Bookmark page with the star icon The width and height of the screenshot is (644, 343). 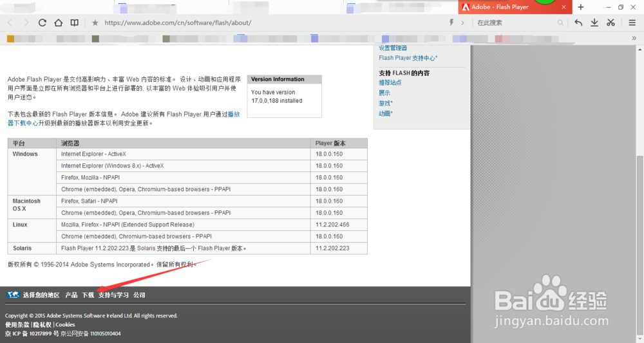click(95, 23)
